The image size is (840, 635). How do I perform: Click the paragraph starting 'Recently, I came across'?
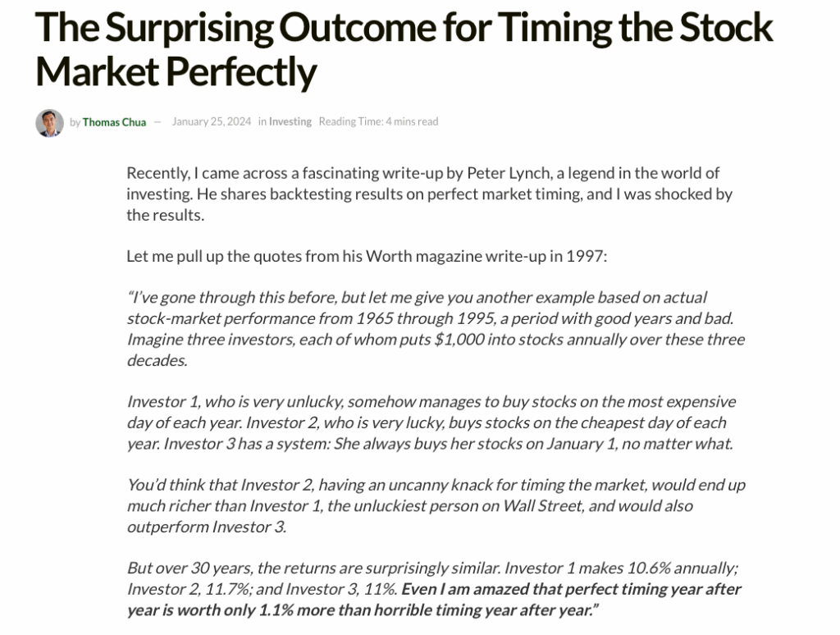tap(430, 194)
